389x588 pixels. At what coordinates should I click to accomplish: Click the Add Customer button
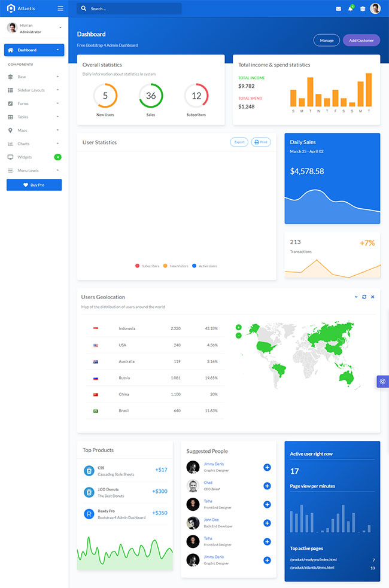[361, 40]
